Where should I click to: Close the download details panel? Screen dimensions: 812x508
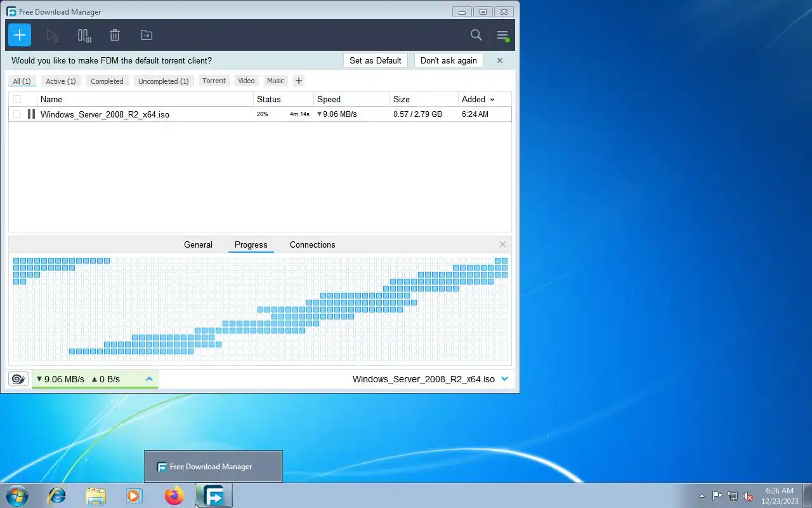click(502, 244)
